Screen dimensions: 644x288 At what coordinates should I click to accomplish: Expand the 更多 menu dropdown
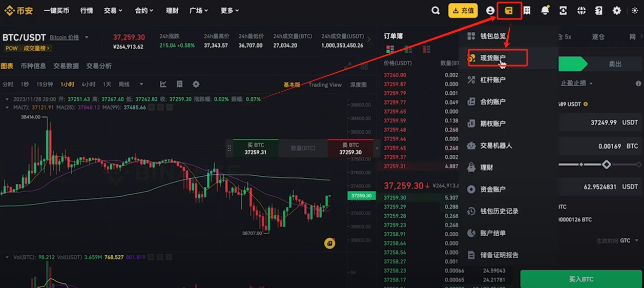(230, 10)
